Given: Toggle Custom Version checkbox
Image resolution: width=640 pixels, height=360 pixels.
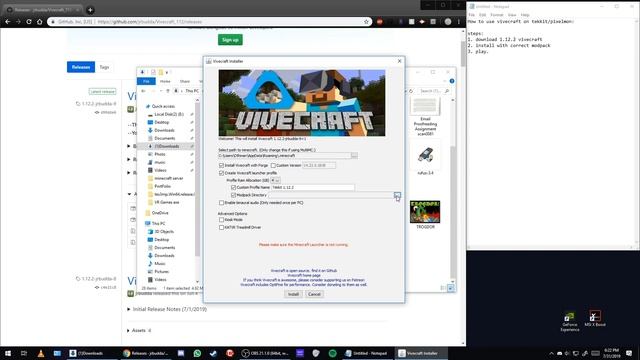Looking at the screenshot, I should (273, 165).
